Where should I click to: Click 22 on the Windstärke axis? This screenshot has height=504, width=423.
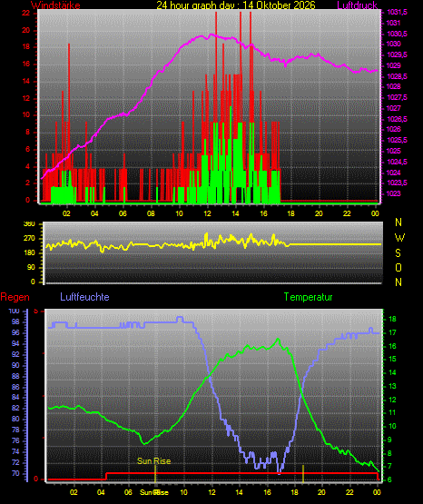click(25, 13)
